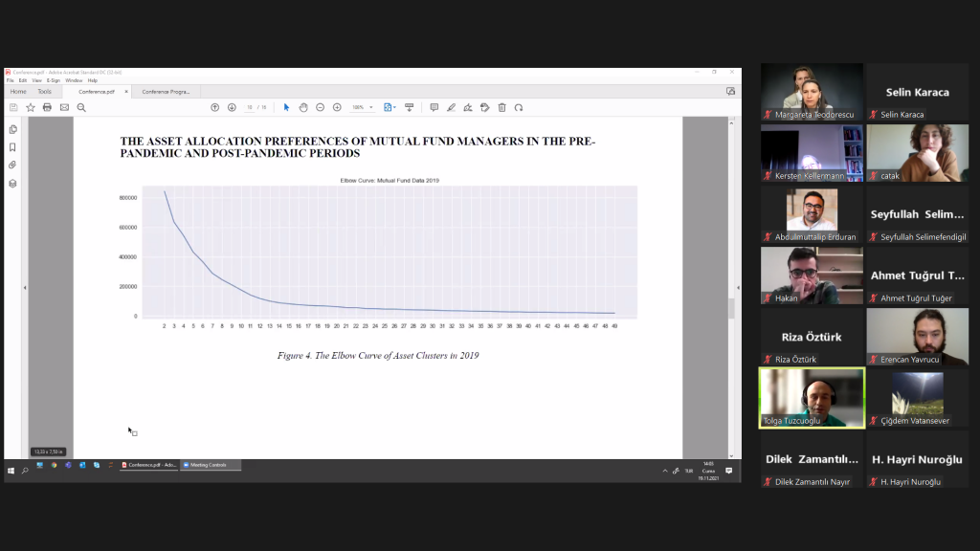Open the File menu

coord(10,80)
